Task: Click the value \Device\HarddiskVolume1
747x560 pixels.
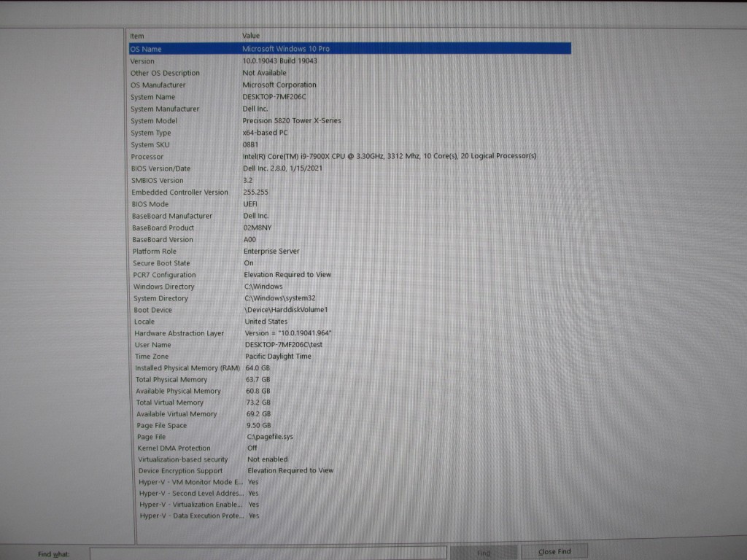Action: pos(286,309)
